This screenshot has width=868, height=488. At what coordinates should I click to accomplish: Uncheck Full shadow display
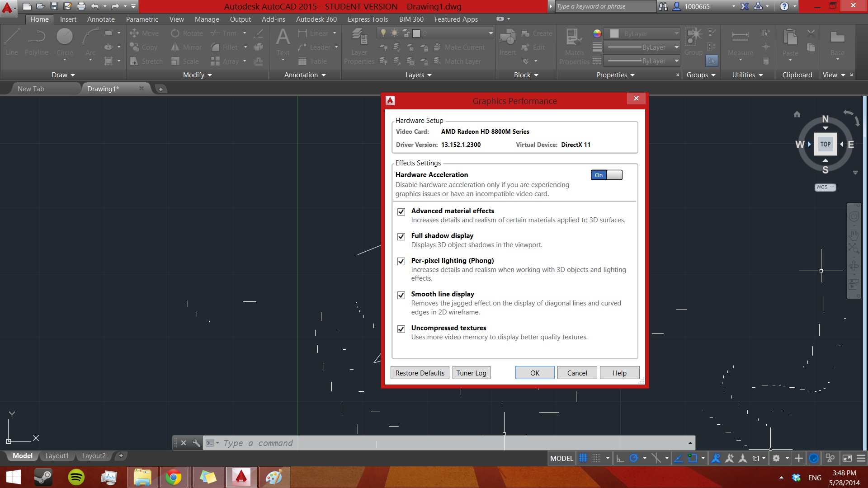point(401,236)
